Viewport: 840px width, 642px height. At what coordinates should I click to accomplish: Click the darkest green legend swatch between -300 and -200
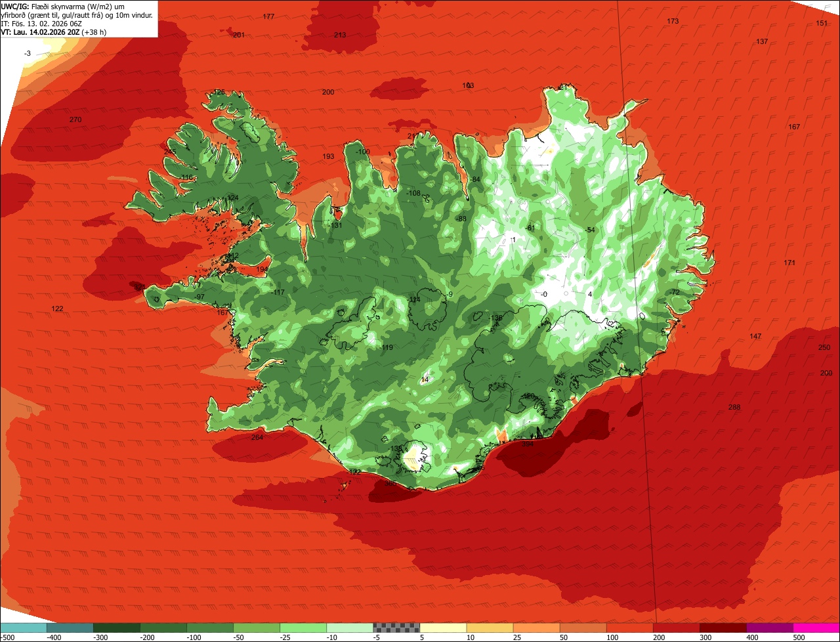pos(116,628)
